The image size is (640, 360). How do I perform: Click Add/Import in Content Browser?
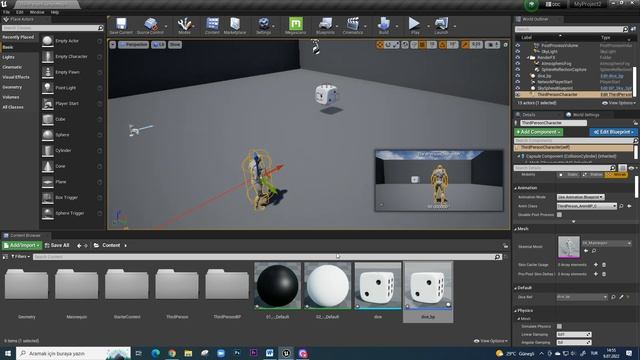coord(22,245)
